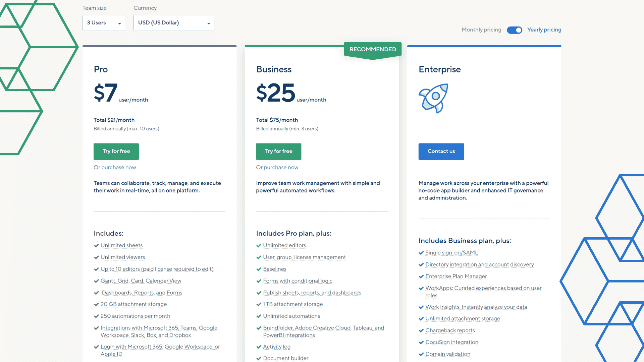Switch monthly pricing toggle off
644x362 pixels.
click(x=514, y=29)
